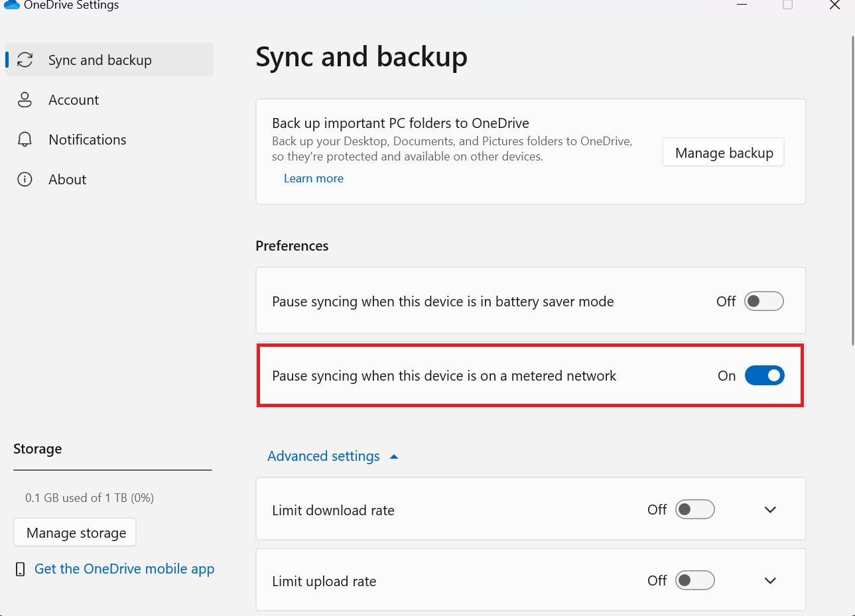Enable the Limit download rate toggle
The image size is (855, 616).
click(x=694, y=509)
